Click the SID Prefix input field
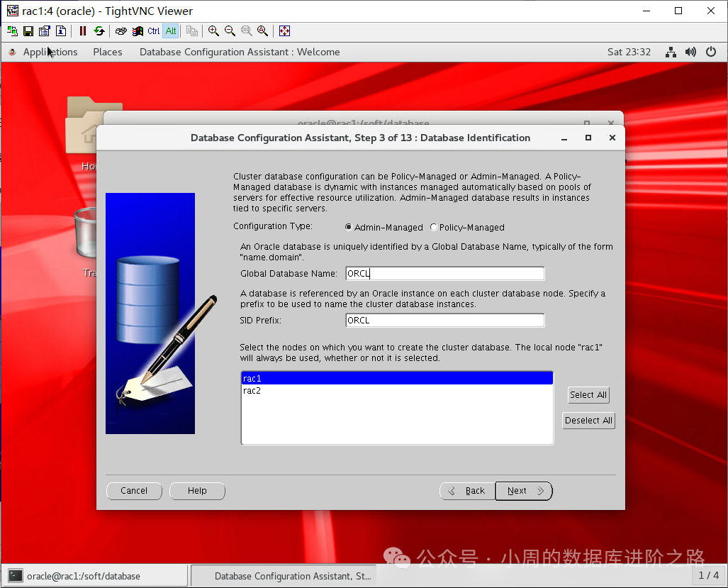The width and height of the screenshot is (728, 588). point(444,321)
